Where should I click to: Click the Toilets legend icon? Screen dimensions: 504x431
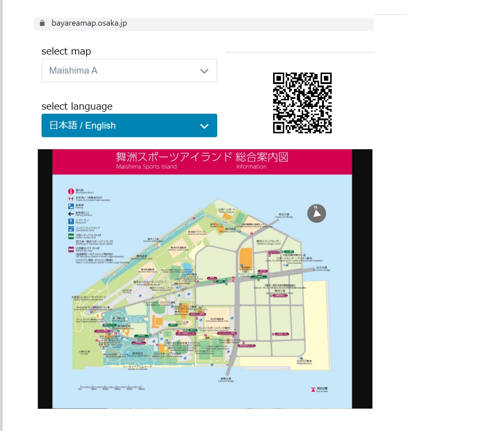71,199
